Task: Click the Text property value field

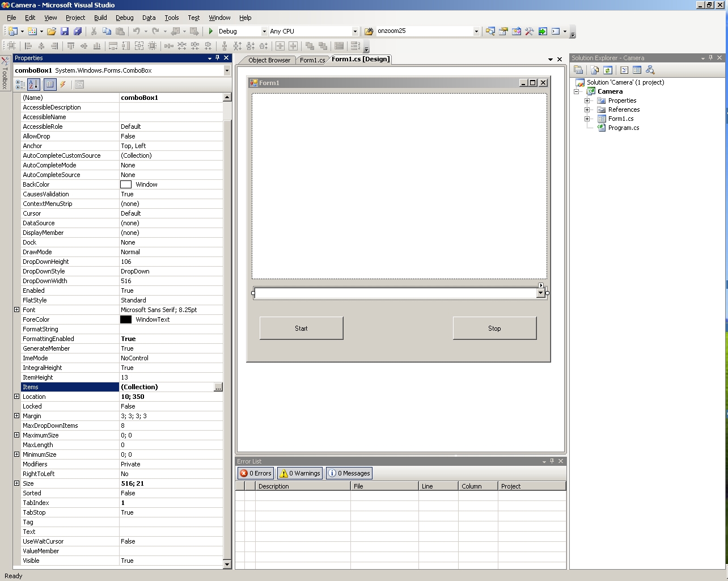Action: [x=171, y=532]
